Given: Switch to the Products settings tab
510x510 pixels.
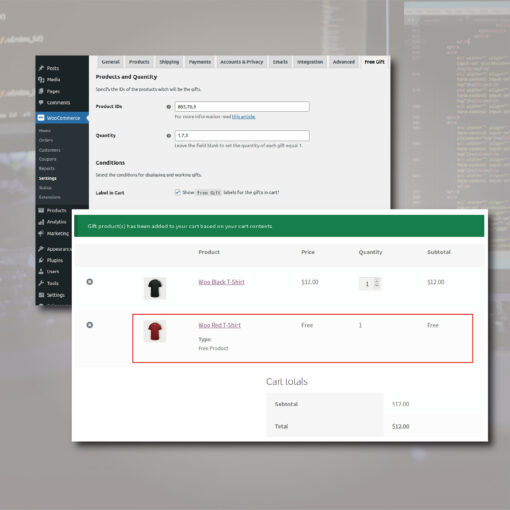Looking at the screenshot, I should click(139, 62).
